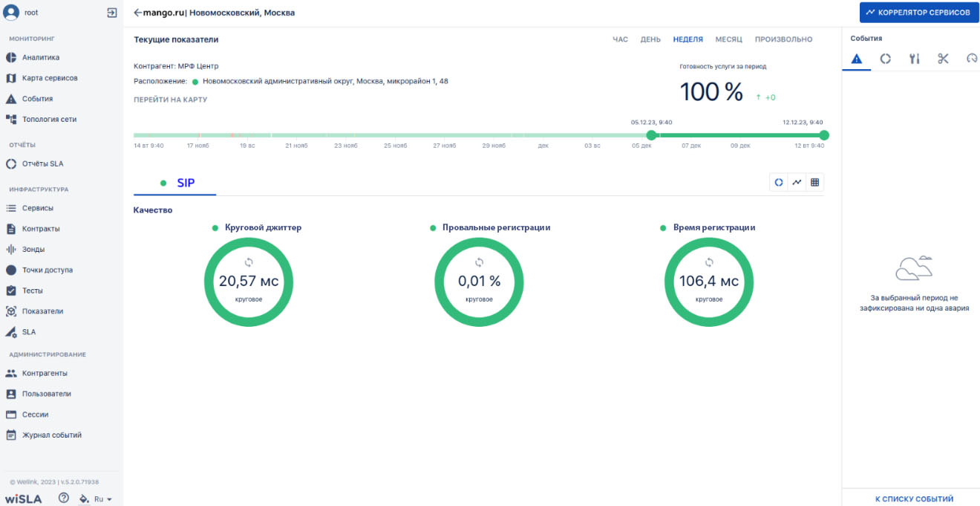980x506 pixels.
Task: Select the ПРОИЗВОЛЬНО period tab
Action: 783,39
